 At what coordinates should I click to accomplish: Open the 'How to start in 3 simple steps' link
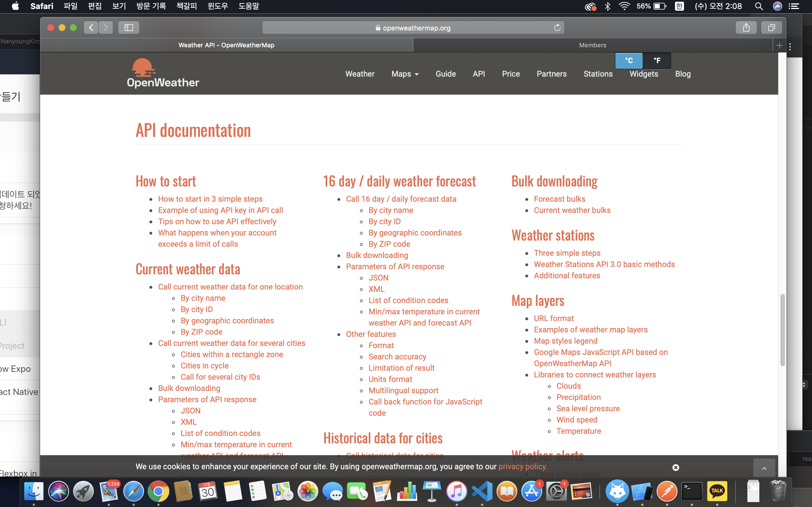tap(210, 199)
